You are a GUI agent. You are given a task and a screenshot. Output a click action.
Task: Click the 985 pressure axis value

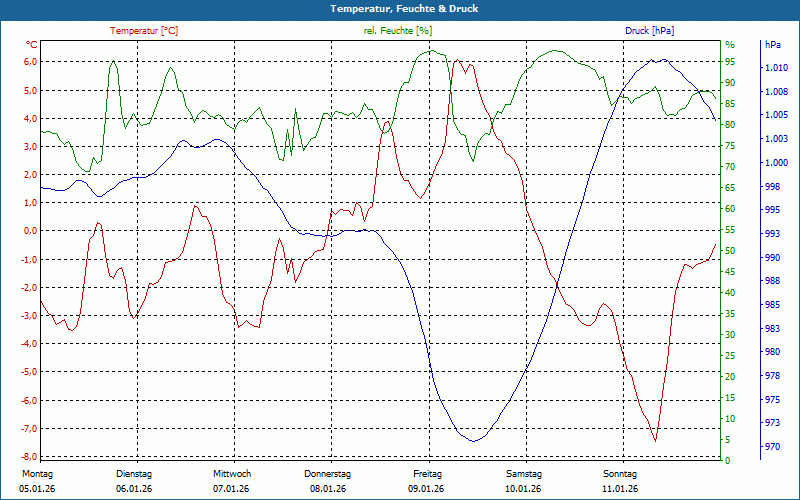pos(773,305)
